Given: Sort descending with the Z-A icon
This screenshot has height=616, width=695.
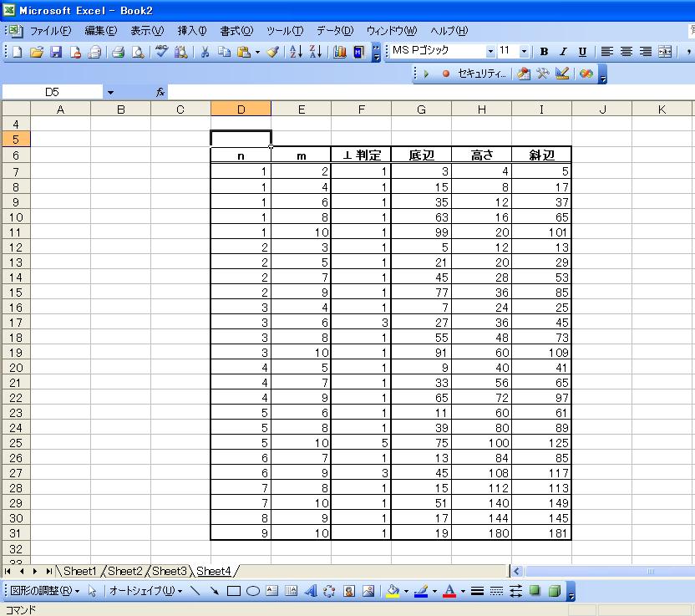Looking at the screenshot, I should (x=315, y=52).
